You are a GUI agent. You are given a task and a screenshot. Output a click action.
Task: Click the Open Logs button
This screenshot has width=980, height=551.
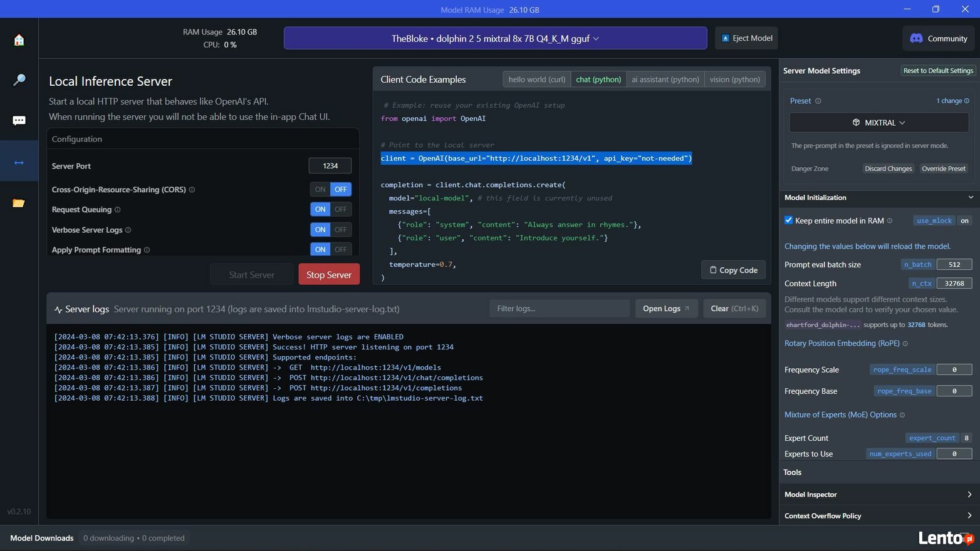pos(666,309)
